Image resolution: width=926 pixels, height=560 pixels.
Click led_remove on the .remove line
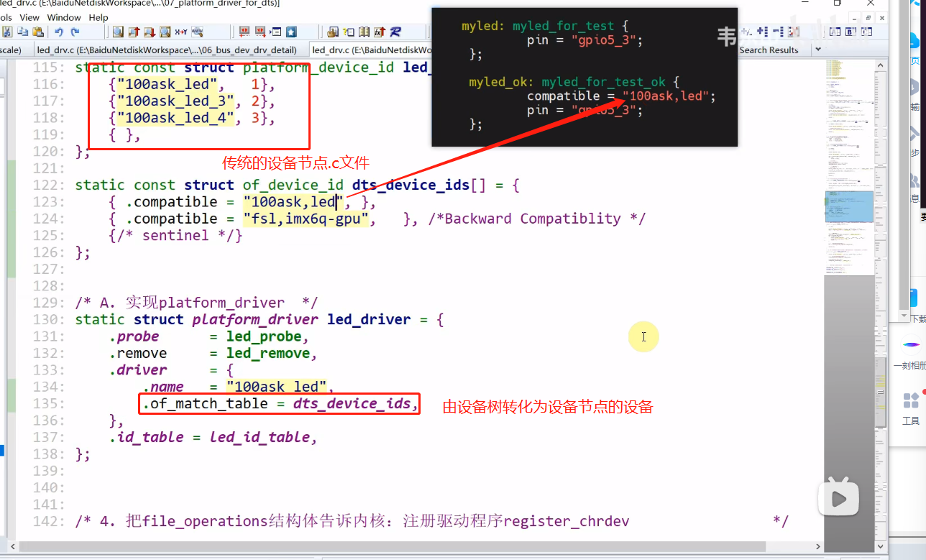click(x=268, y=353)
